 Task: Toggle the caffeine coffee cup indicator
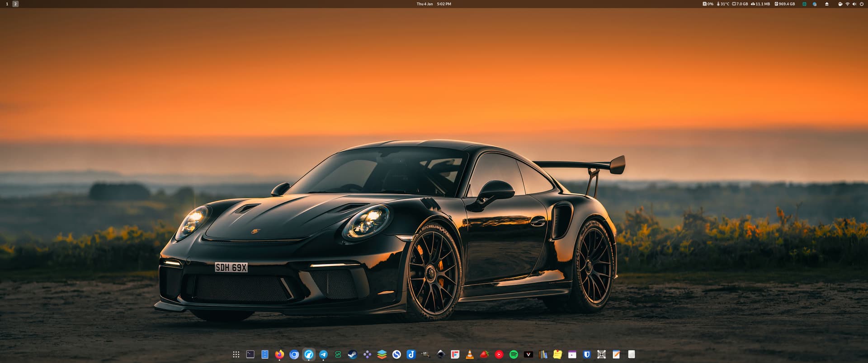(x=840, y=4)
